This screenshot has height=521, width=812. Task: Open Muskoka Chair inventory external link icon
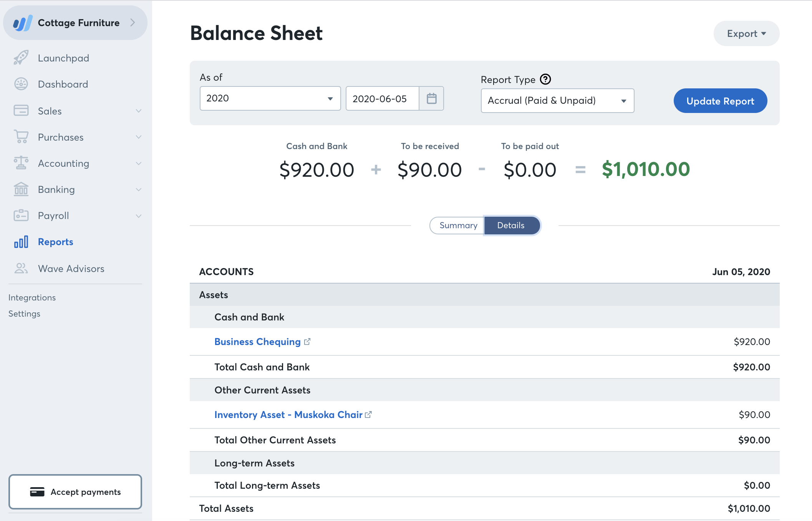[368, 414]
